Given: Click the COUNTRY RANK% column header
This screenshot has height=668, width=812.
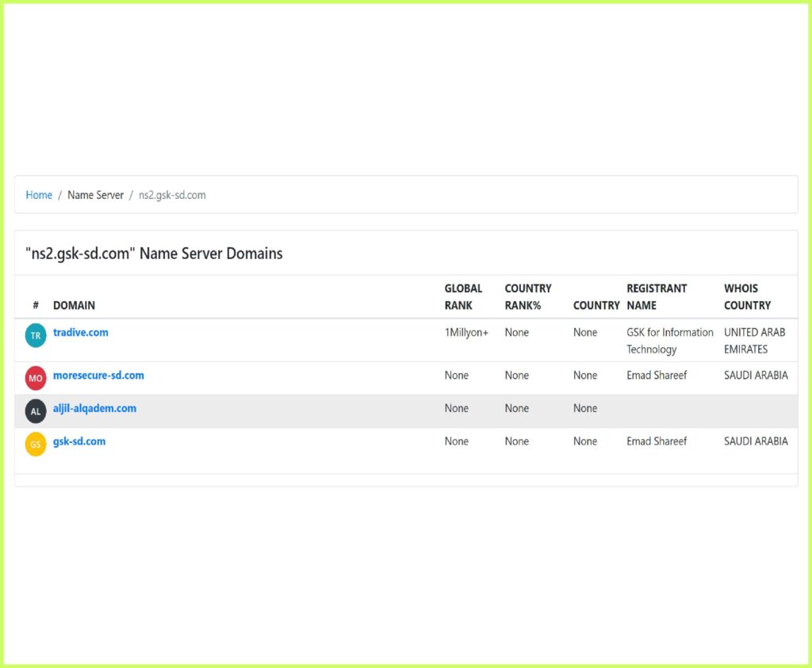Looking at the screenshot, I should click(x=527, y=296).
